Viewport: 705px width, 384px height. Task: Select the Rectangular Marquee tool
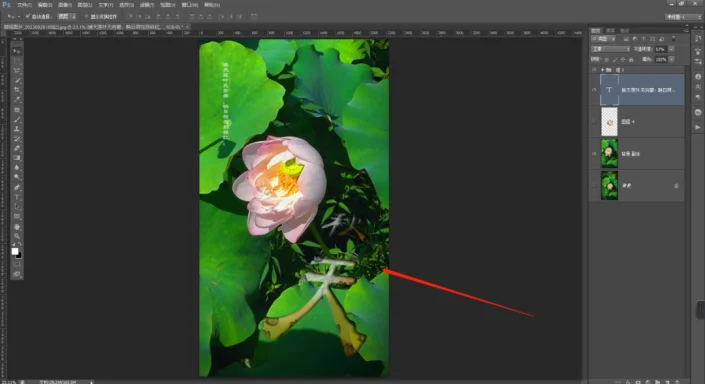point(17,61)
